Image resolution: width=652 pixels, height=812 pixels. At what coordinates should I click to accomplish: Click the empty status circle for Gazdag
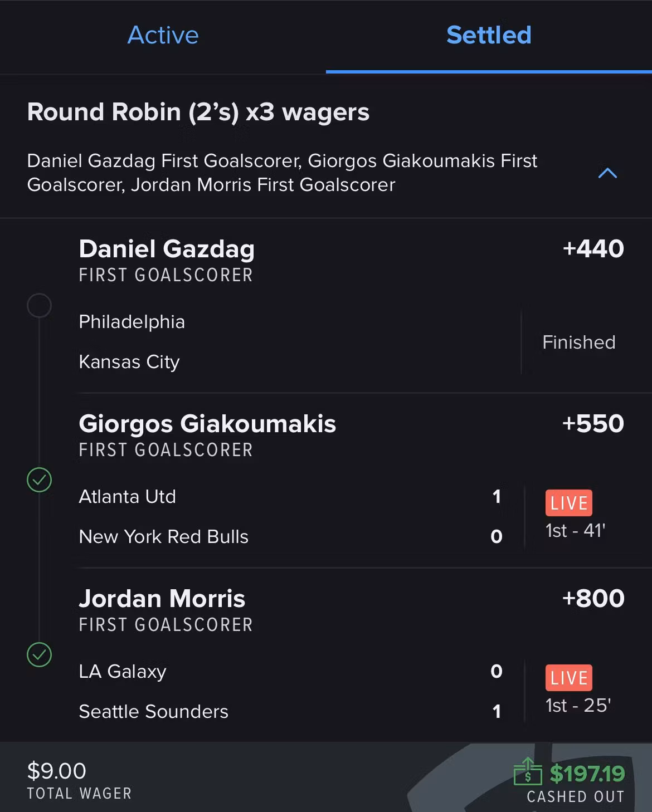point(39,306)
